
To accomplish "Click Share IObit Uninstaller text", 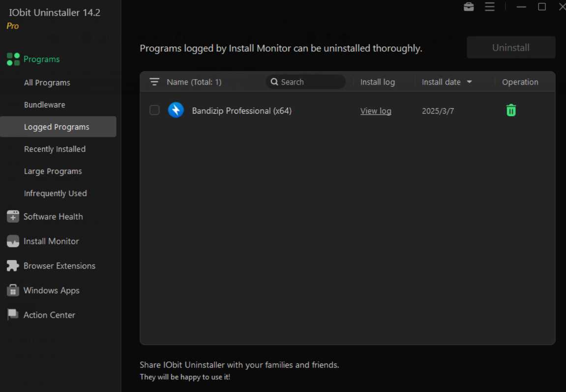I will (239, 365).
